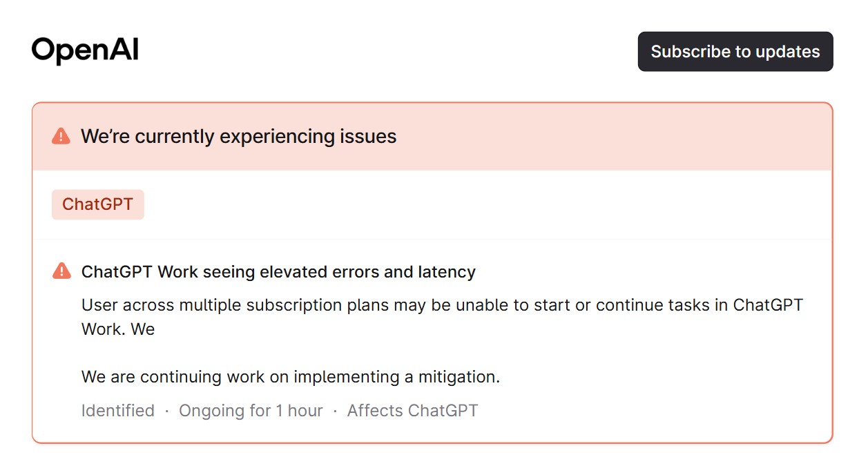Click the word 'latency' in incident title

[446, 272]
